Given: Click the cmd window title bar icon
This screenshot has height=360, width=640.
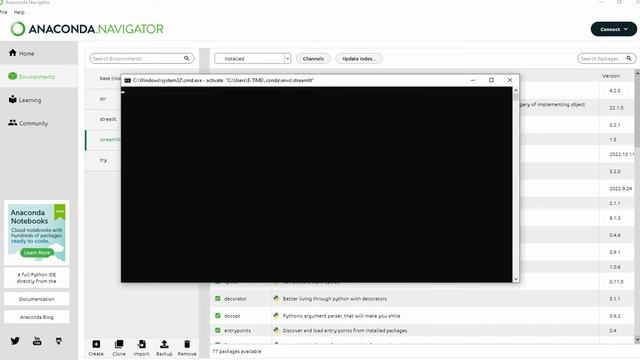Looking at the screenshot, I should pos(127,80).
